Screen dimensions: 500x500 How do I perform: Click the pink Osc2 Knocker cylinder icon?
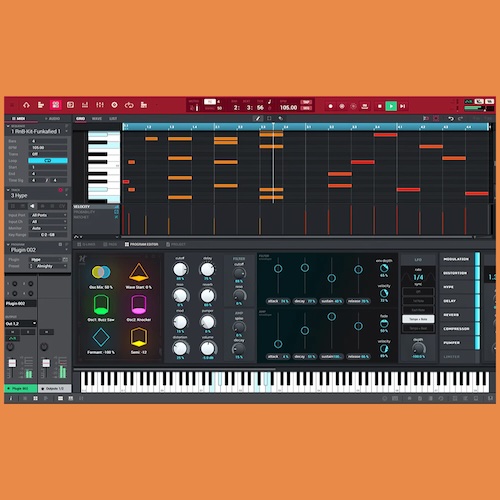click(x=139, y=305)
